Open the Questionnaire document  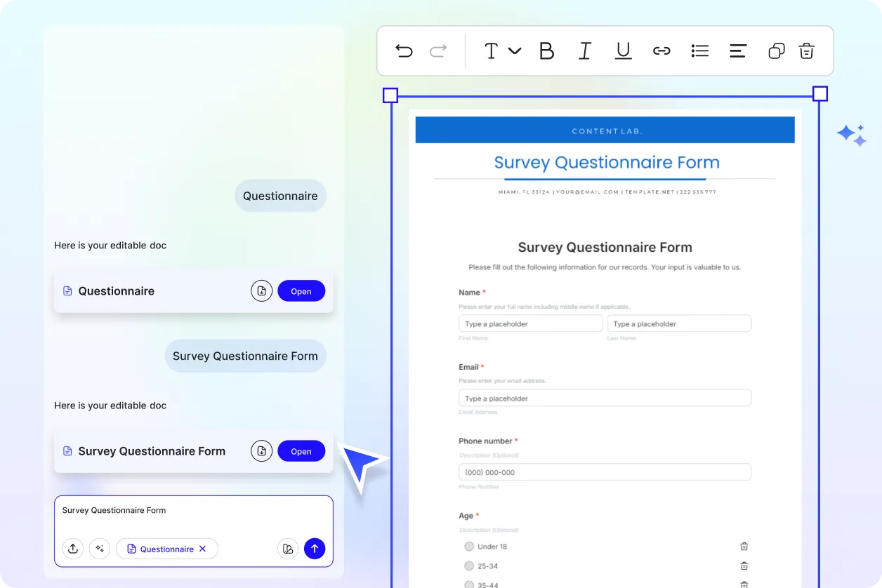(301, 291)
